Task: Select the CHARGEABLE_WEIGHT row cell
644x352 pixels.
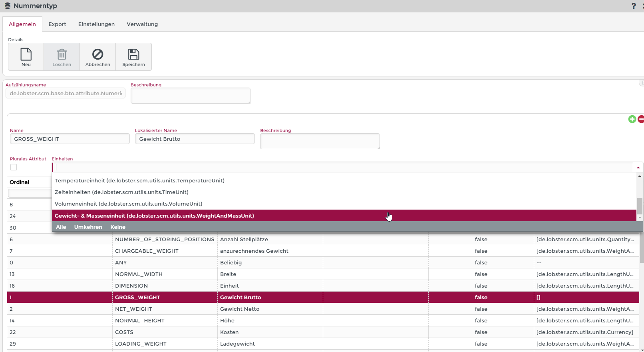Action: [x=165, y=251]
